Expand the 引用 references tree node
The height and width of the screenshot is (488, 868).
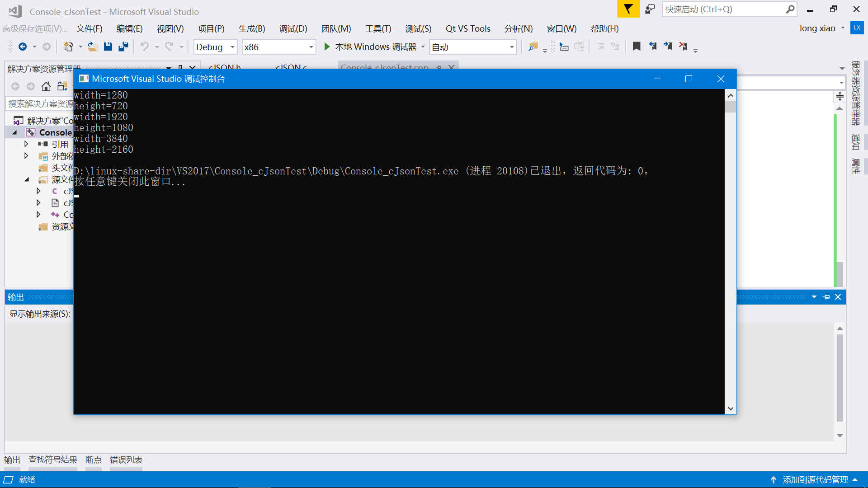click(x=26, y=144)
